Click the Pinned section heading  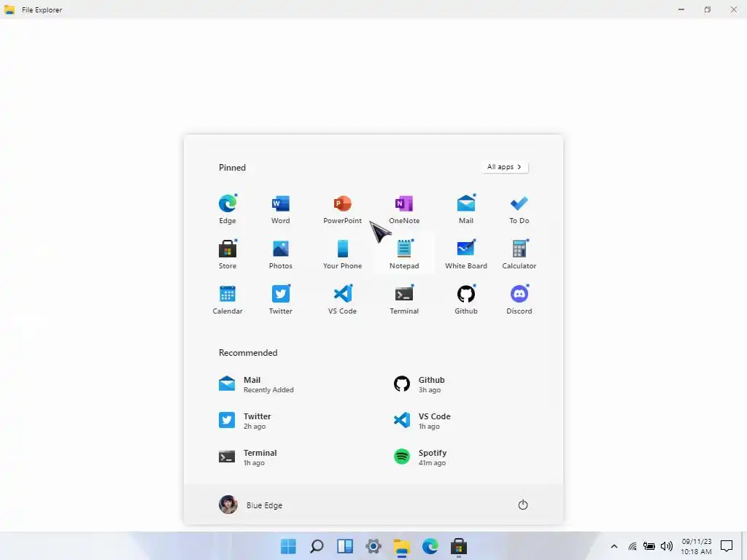pyautogui.click(x=232, y=168)
